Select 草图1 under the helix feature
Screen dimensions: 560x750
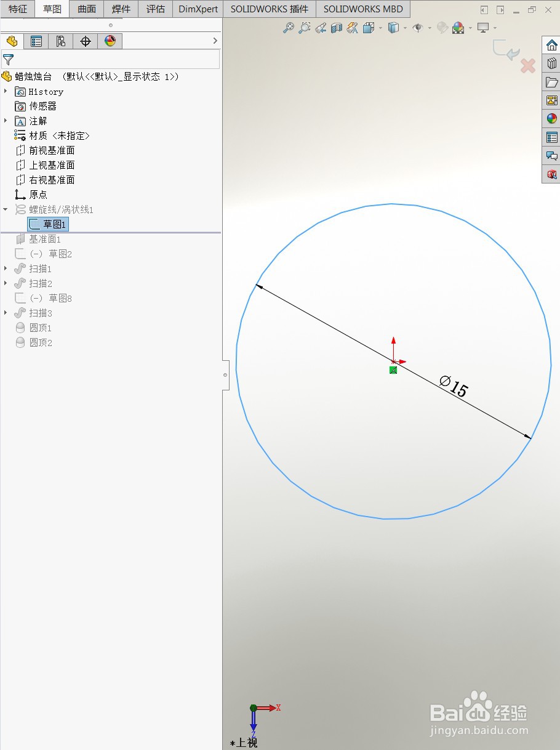[48, 224]
